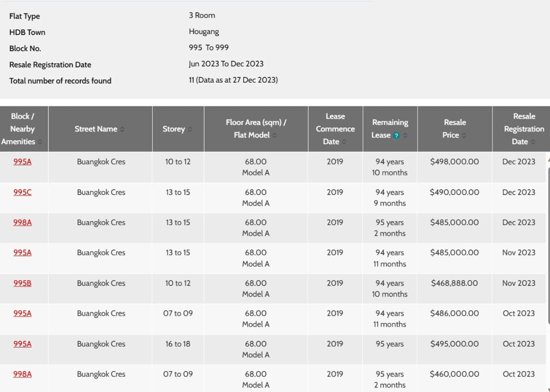This screenshot has width=550, height=392.
Task: Click the '94 years 9 months' remaining lease cell
Action: click(390, 198)
